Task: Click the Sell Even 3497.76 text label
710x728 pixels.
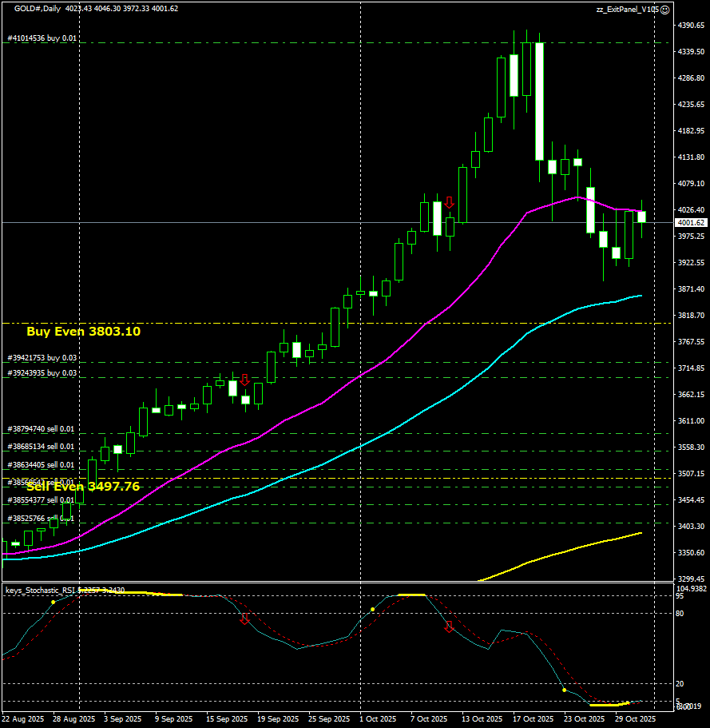Action: tap(83, 486)
